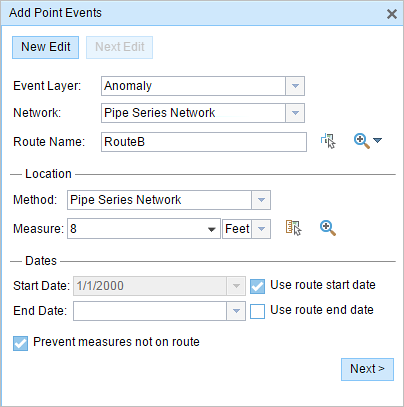This screenshot has height=407, width=404.
Task: Click the Location section heading
Action: (x=48, y=174)
